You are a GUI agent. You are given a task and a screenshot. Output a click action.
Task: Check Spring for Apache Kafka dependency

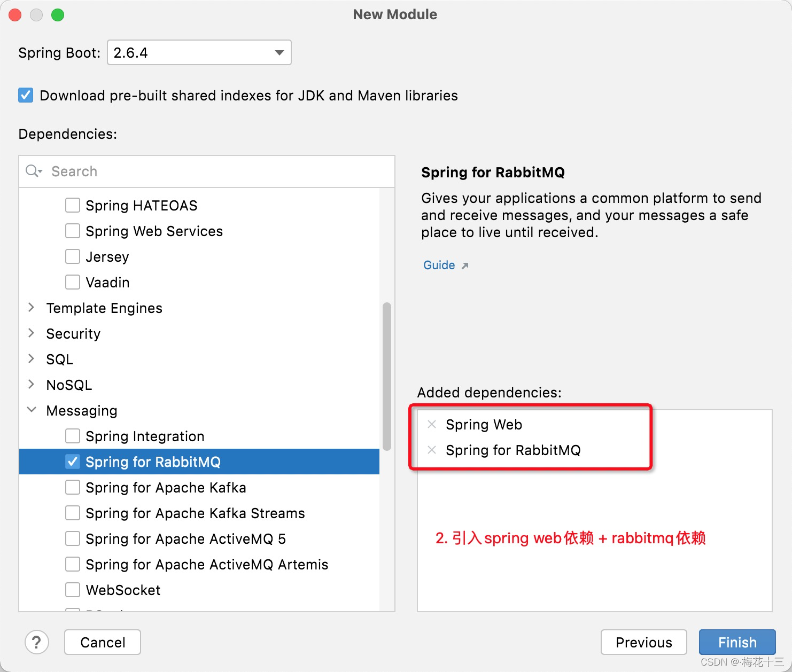73,487
